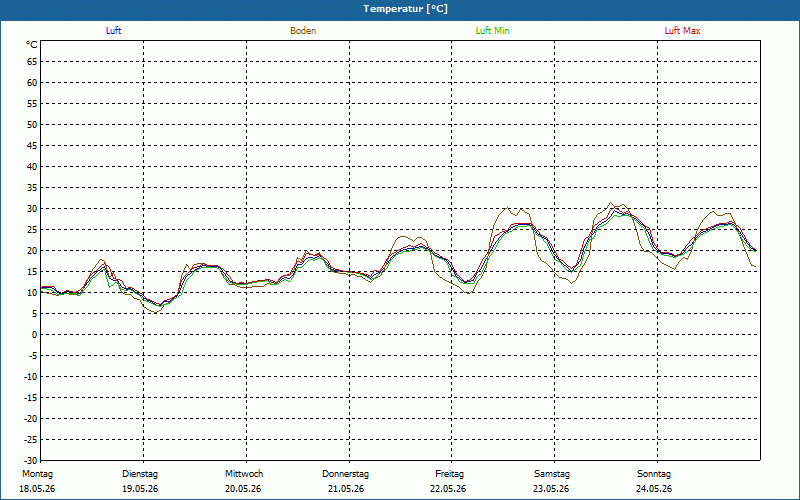Click the red Luft Max legend label
This screenshot has height=500, width=800.
coord(682,31)
